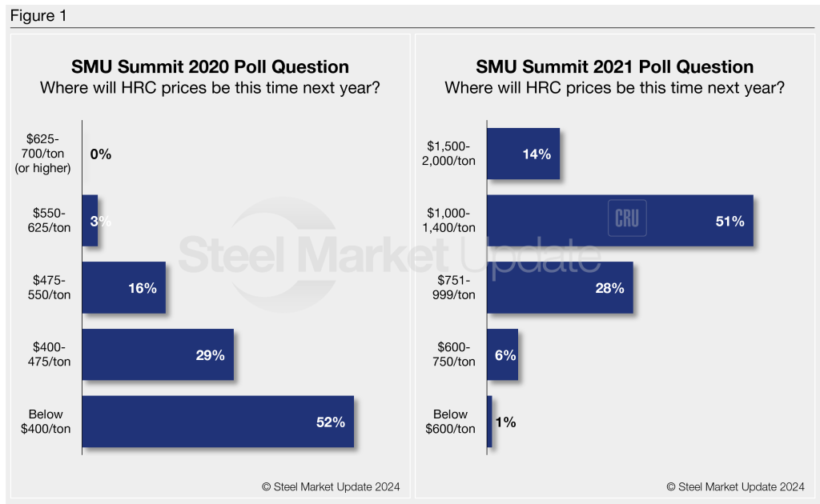
Task: Click the 16% bar for $475-550/ton
Action: coord(123,287)
